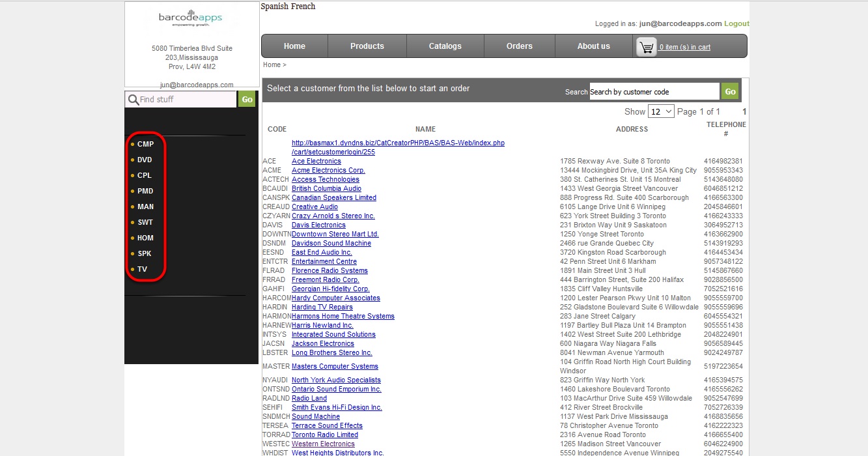Select customer Ace Electronics
This screenshot has height=456, width=868.
pos(316,161)
